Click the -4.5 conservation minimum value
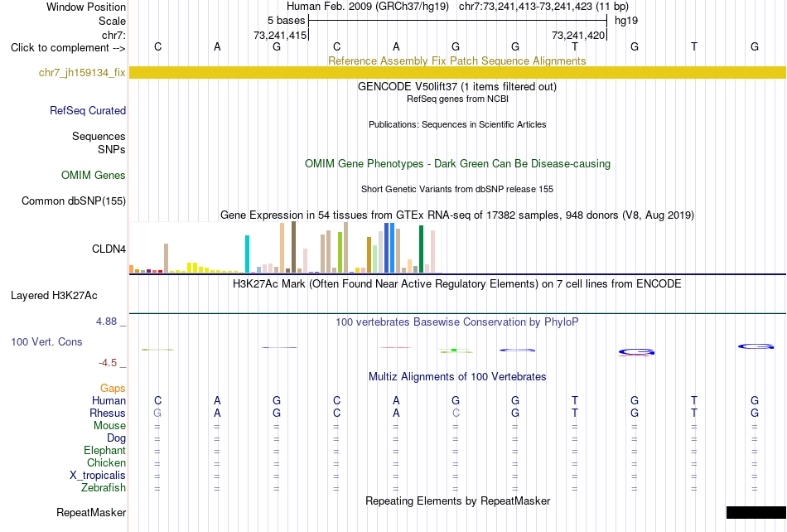This screenshot has height=532, width=787. click(x=108, y=362)
